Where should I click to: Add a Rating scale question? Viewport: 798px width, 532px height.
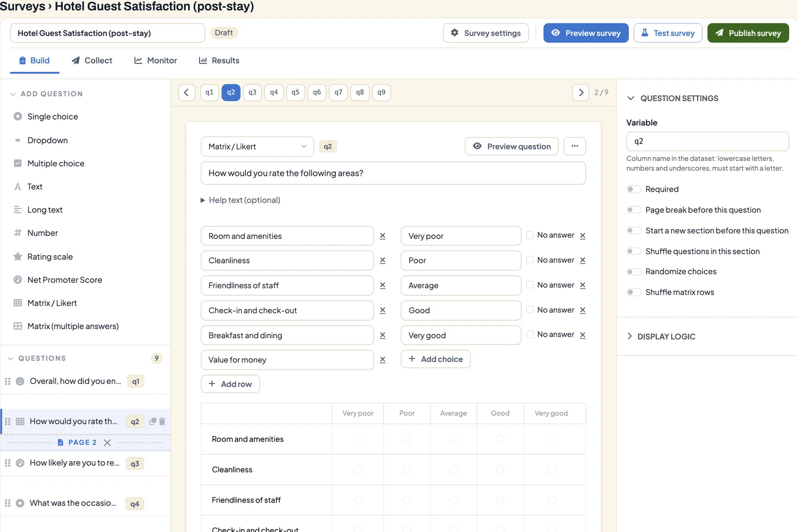(x=50, y=257)
